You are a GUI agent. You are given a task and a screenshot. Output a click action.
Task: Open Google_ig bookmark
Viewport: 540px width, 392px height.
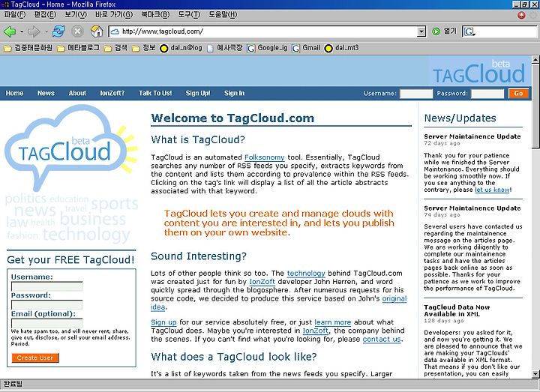coord(267,48)
